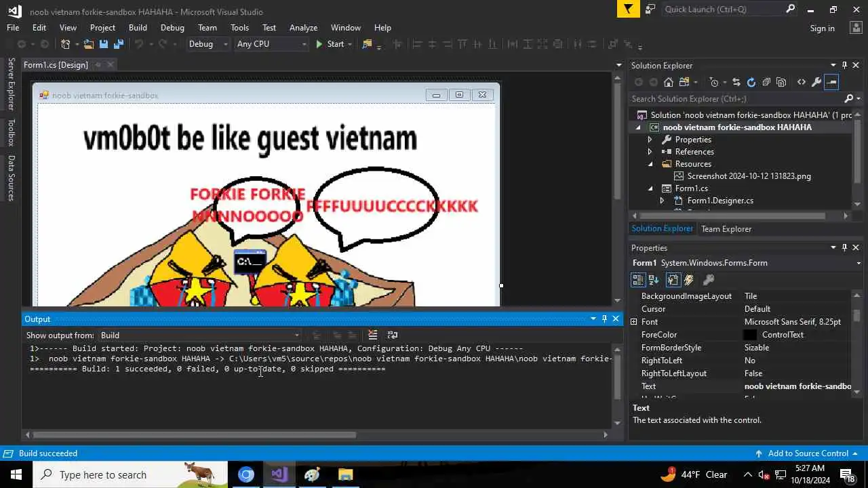Click the search magnifier in Solution Explorer search

tap(848, 99)
